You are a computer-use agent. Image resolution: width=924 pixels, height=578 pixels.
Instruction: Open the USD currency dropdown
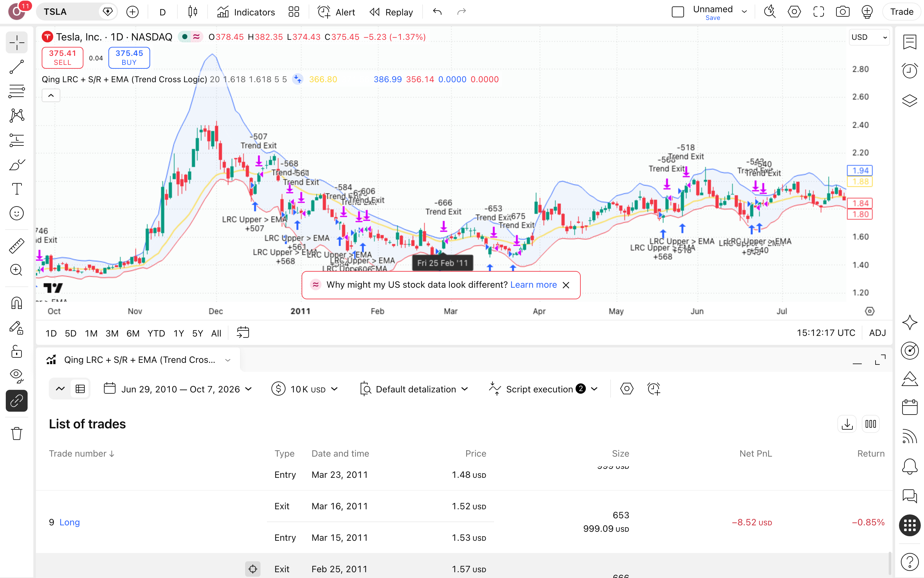869,38
